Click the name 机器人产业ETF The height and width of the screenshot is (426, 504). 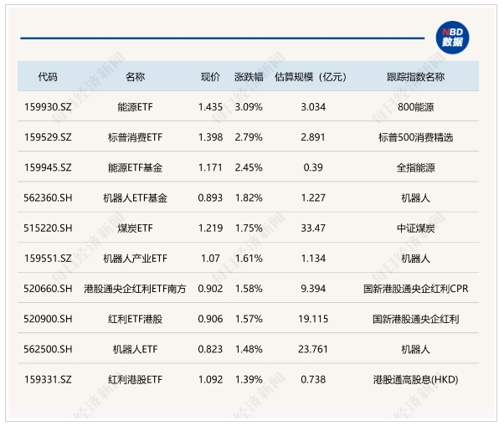click(x=135, y=259)
